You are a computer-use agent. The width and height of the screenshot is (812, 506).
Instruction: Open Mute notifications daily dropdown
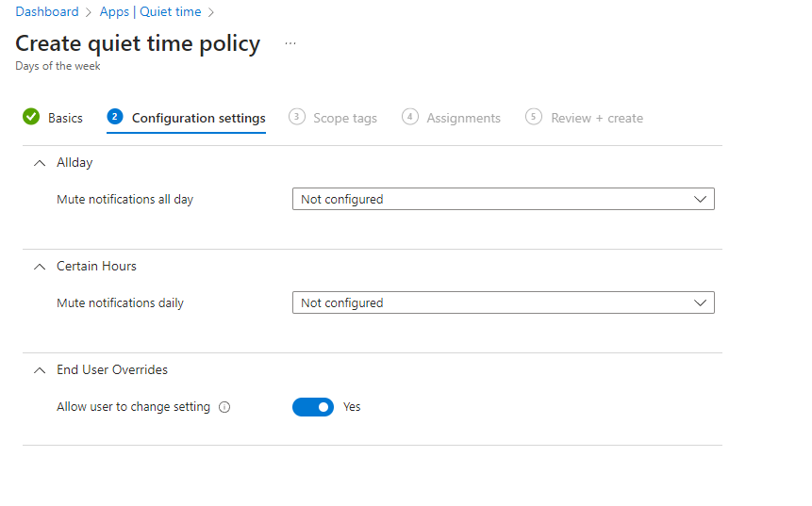click(503, 303)
